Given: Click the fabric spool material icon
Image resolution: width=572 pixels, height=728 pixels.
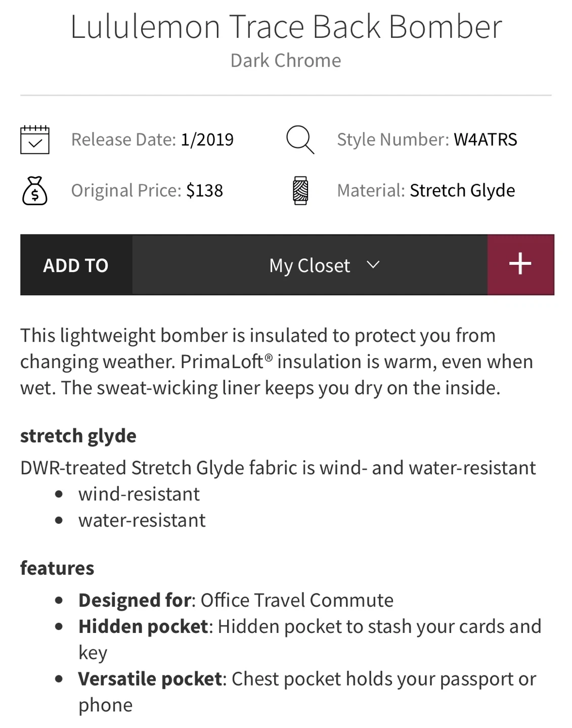Looking at the screenshot, I should click(x=300, y=191).
